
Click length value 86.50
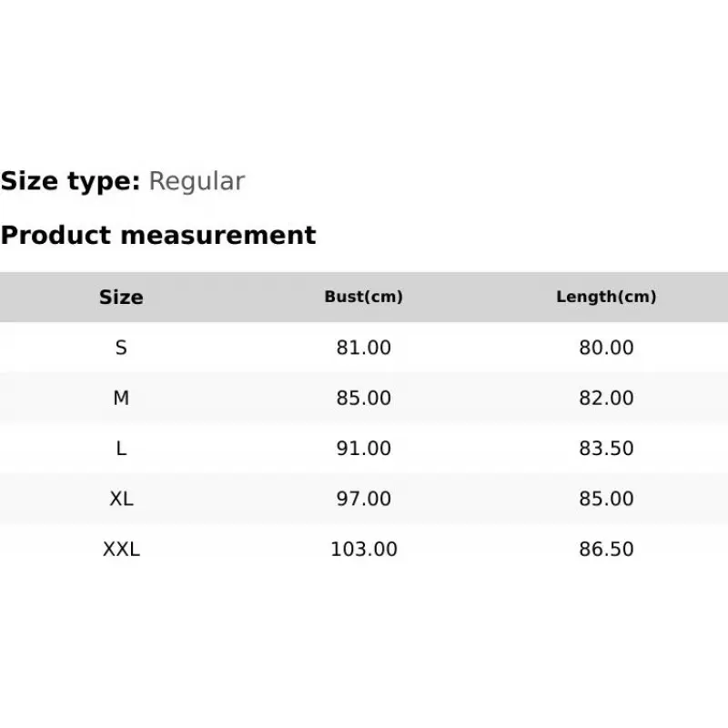pyautogui.click(x=606, y=549)
